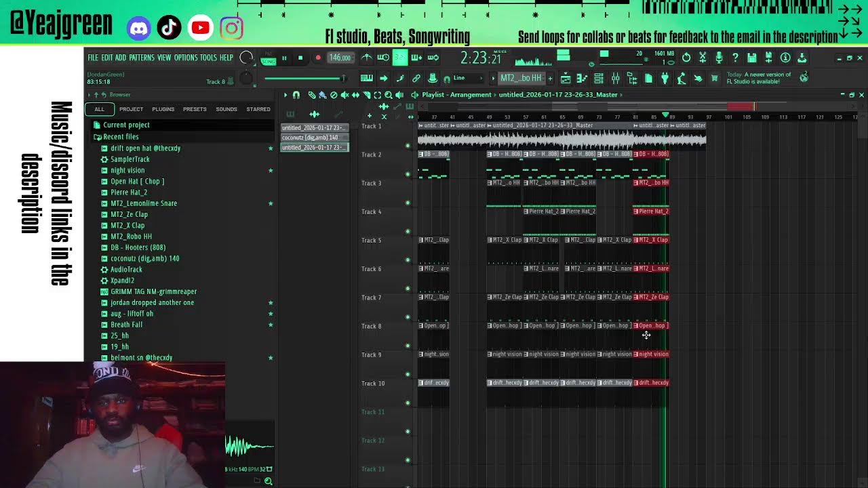Mute Track 6 with its green dot

(x=408, y=288)
